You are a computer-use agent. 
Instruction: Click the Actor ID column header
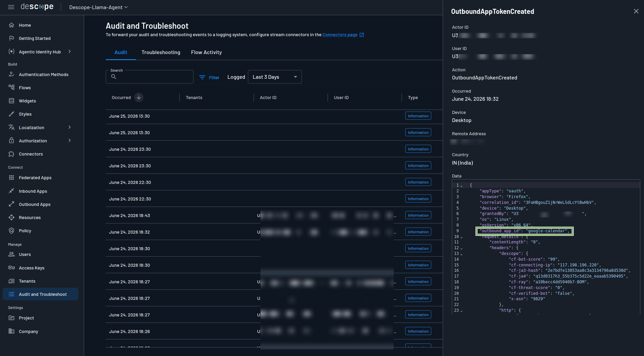click(x=268, y=98)
